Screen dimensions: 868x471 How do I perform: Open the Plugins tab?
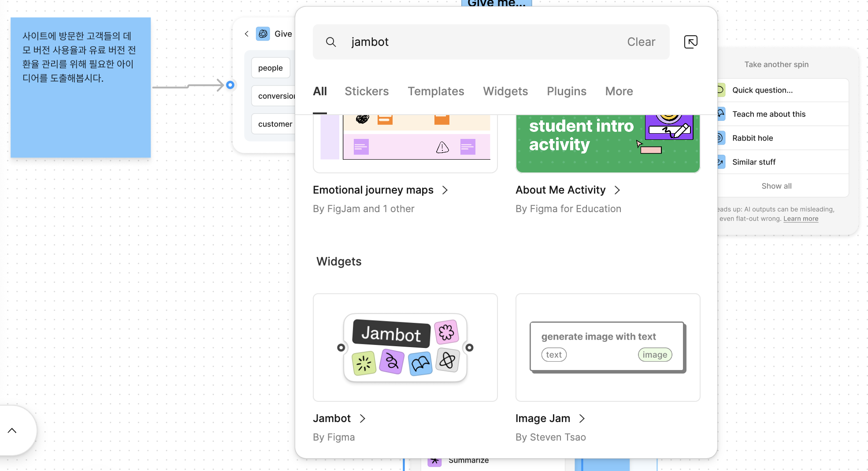point(566,91)
